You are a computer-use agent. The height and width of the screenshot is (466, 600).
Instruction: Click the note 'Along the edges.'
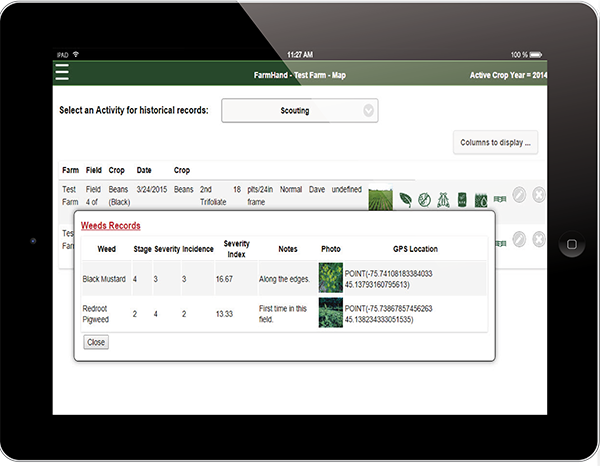pyautogui.click(x=284, y=279)
